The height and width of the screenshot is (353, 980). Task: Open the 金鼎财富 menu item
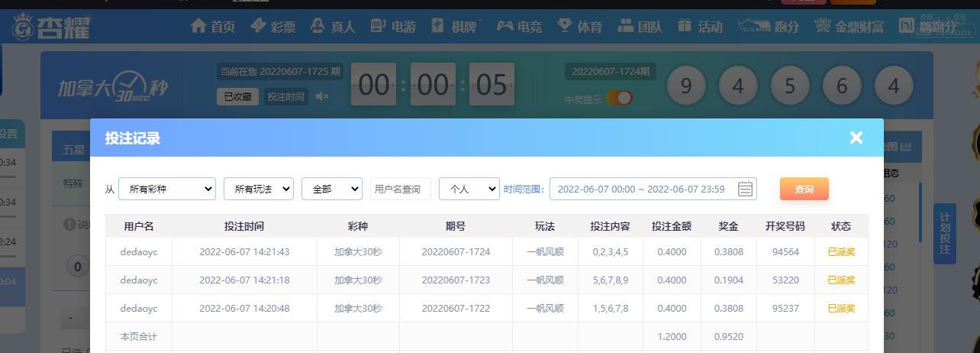pyautogui.click(x=849, y=26)
